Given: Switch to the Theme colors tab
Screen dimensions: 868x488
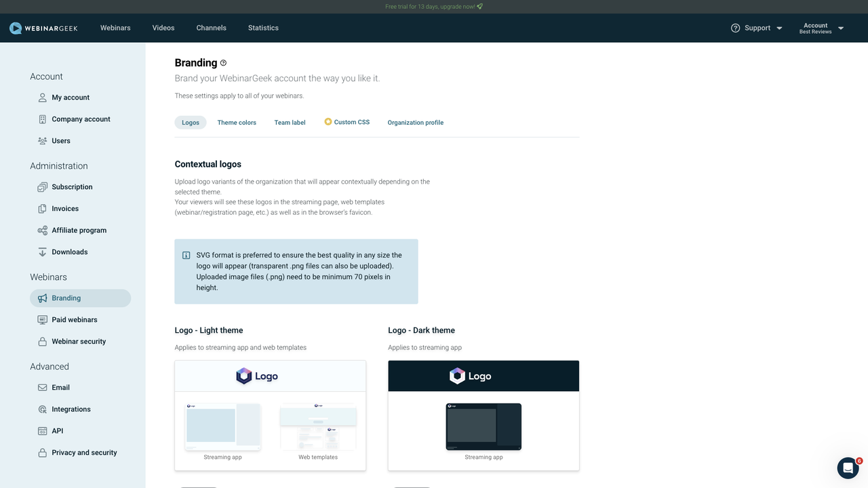Looking at the screenshot, I should click(236, 122).
